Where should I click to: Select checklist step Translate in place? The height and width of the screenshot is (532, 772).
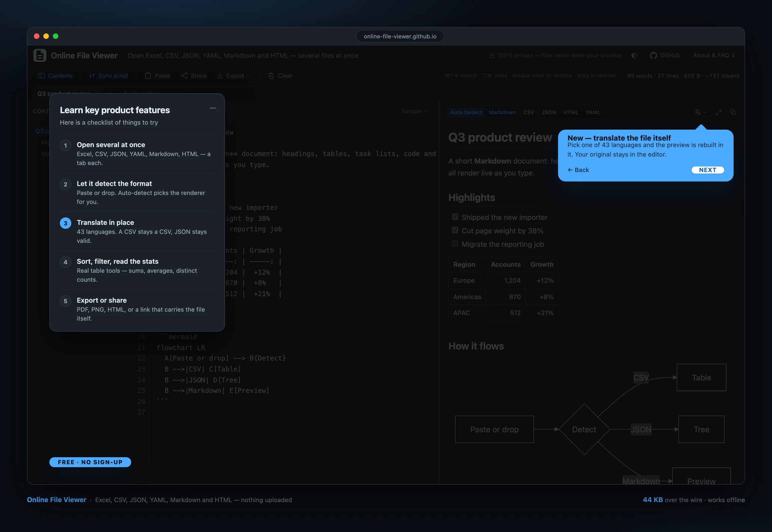(x=137, y=231)
